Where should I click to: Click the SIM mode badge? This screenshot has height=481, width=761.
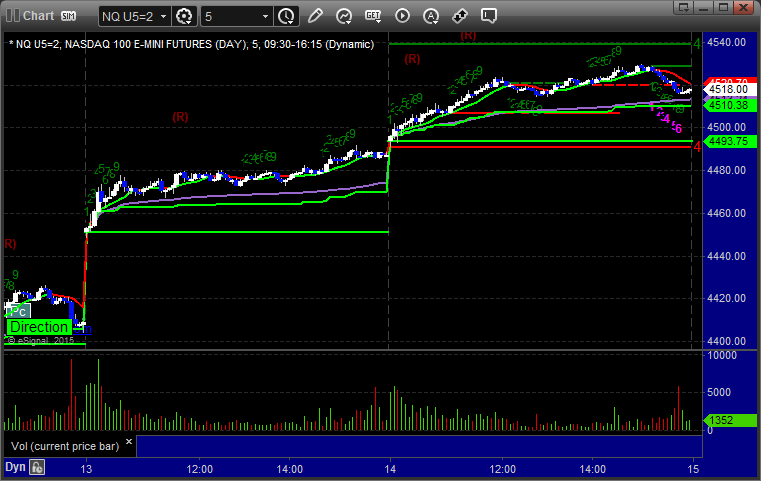[x=68, y=16]
